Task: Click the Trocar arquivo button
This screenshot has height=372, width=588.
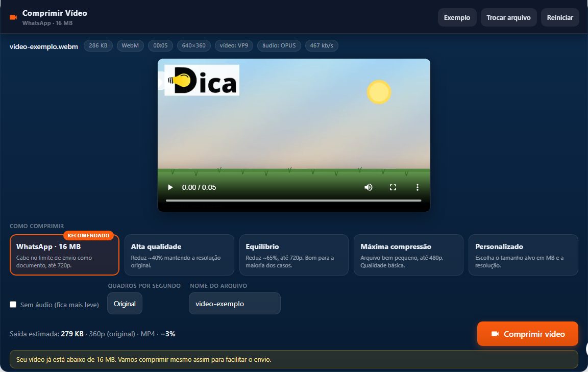Action: click(x=508, y=18)
